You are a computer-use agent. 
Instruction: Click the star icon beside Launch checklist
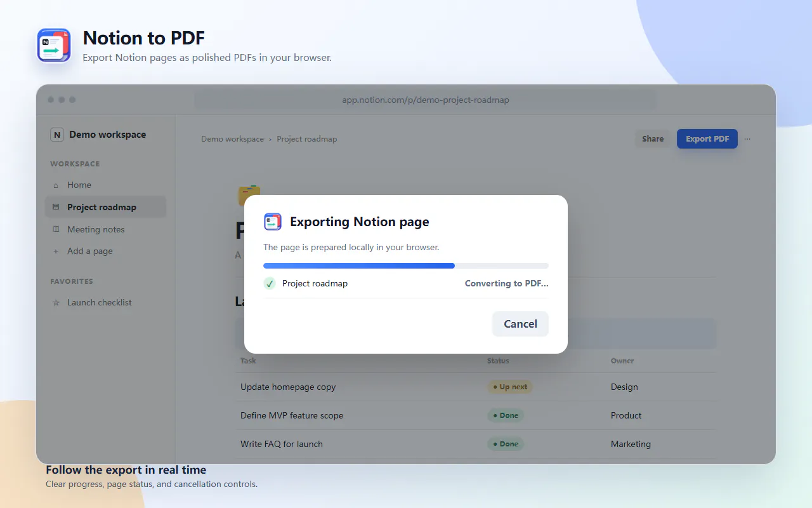pos(55,303)
